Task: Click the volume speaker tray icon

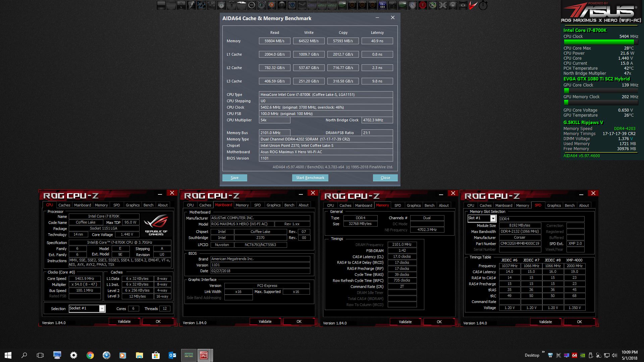Action: click(614, 355)
